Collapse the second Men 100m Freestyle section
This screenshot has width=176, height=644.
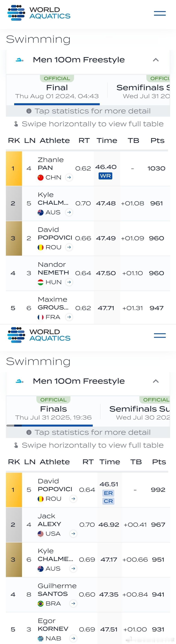click(156, 381)
